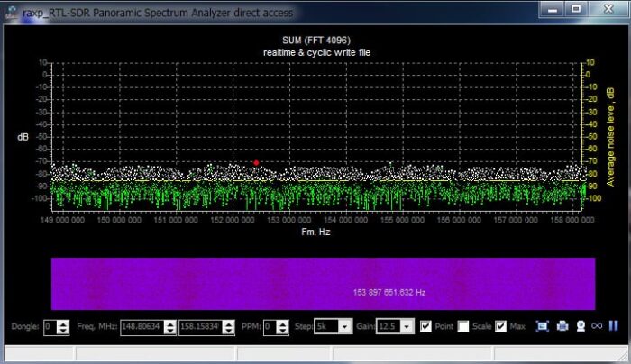Image resolution: width=631 pixels, height=364 pixels.
Task: Uncheck the Point checkbox
Action: pos(426,326)
